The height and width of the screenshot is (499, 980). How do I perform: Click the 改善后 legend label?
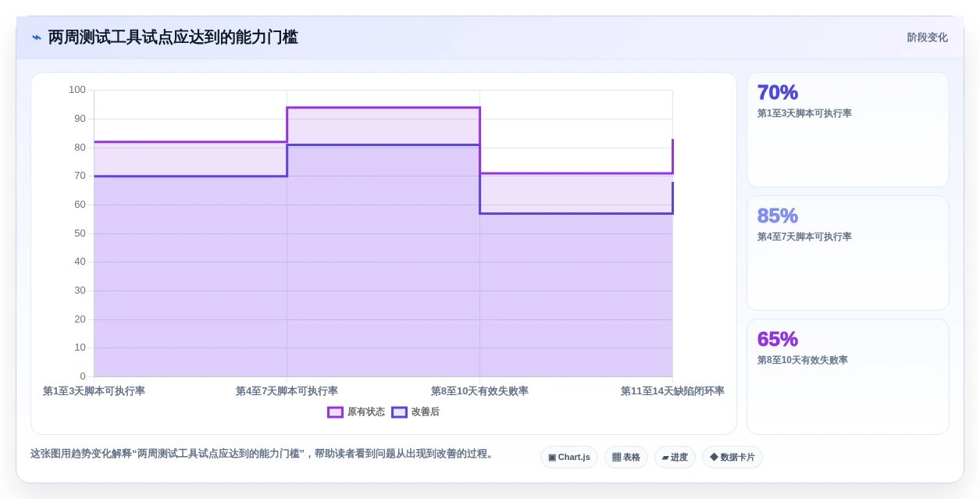[x=426, y=412]
